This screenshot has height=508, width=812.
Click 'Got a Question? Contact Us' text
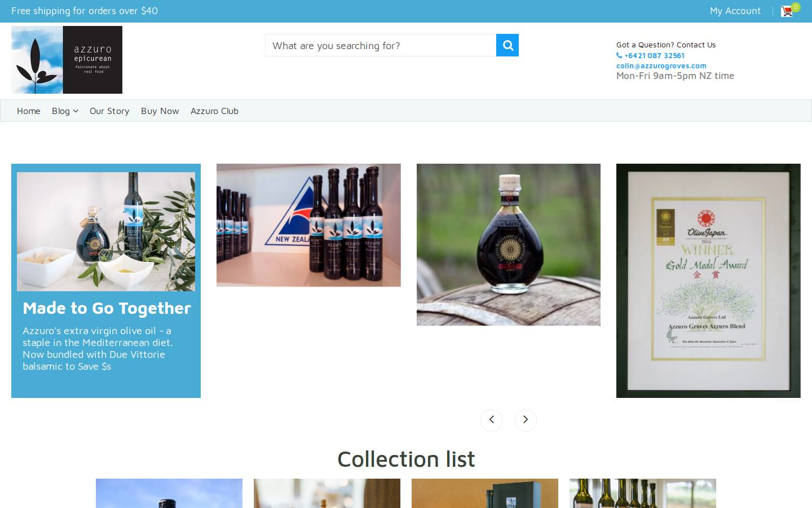tap(666, 45)
